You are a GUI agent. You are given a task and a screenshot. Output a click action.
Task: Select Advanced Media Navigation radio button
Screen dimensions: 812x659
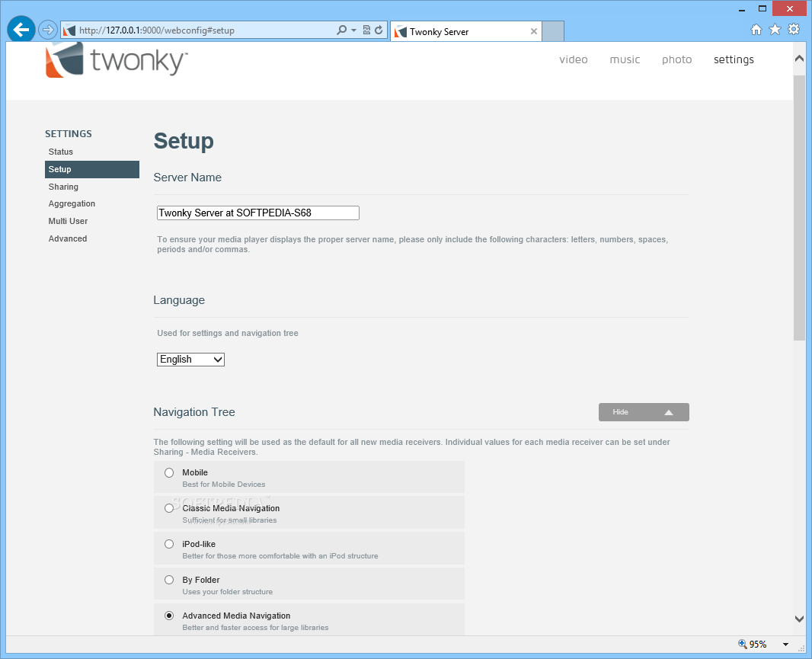click(x=169, y=616)
